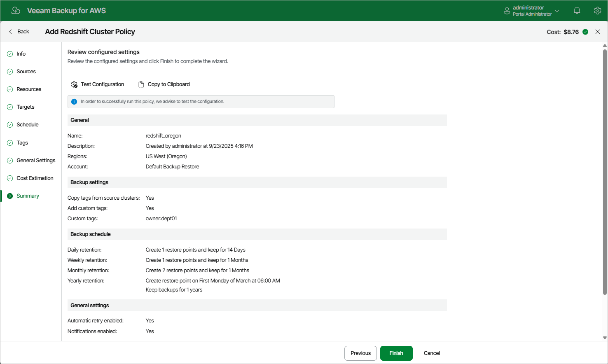Image resolution: width=608 pixels, height=364 pixels.
Task: Close the Add Redshift Cluster Policy wizard
Action: (x=598, y=32)
